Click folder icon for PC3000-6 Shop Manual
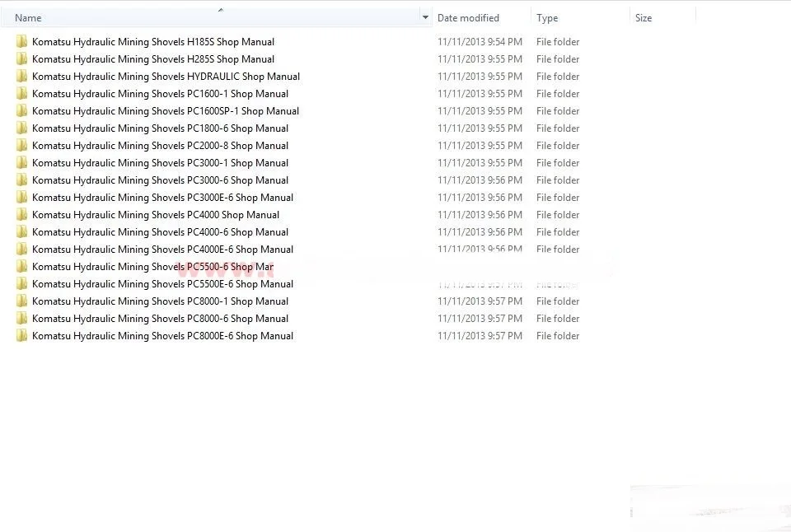 click(x=21, y=180)
